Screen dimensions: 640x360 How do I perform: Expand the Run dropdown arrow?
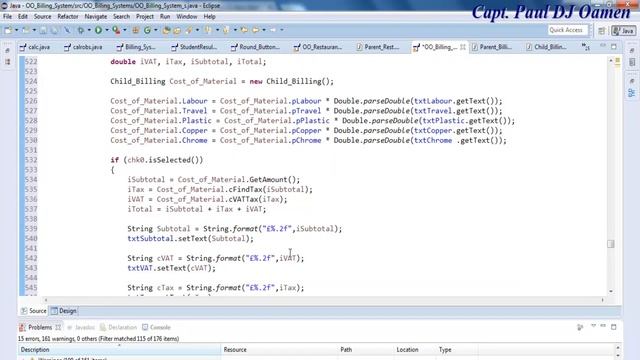pyautogui.click(x=107, y=30)
